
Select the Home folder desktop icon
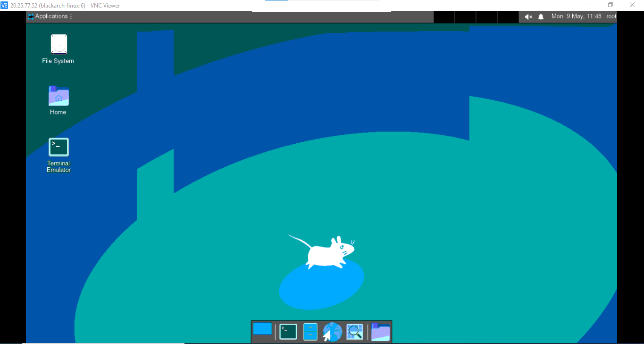pyautogui.click(x=59, y=100)
